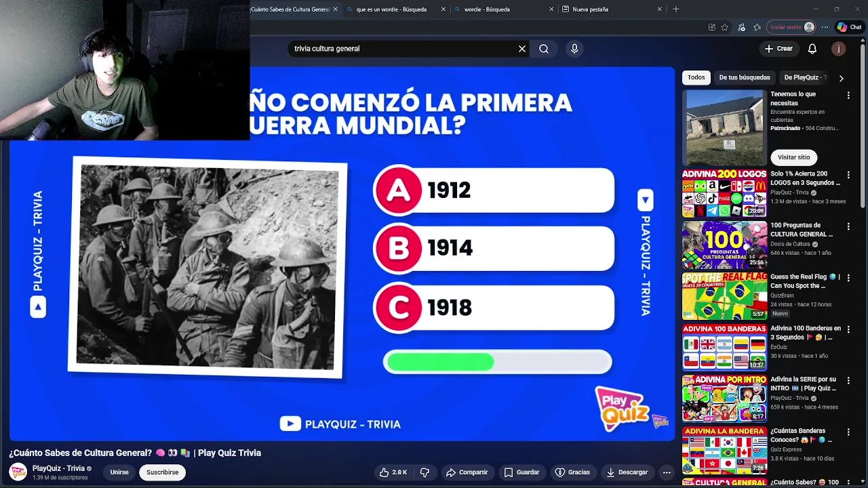Close the 'Nueva pestaña' tab
Viewport: 868px width, 488px height.
pos(659,9)
